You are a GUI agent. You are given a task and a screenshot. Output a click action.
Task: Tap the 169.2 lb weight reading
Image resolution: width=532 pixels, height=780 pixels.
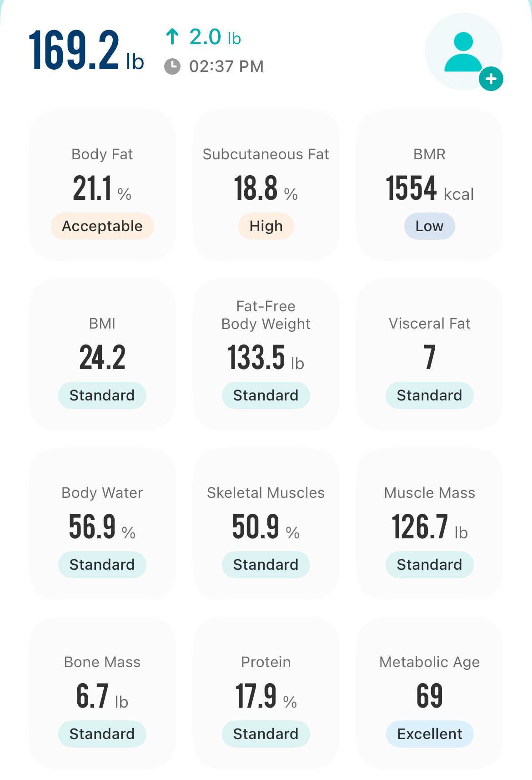pyautogui.click(x=86, y=50)
